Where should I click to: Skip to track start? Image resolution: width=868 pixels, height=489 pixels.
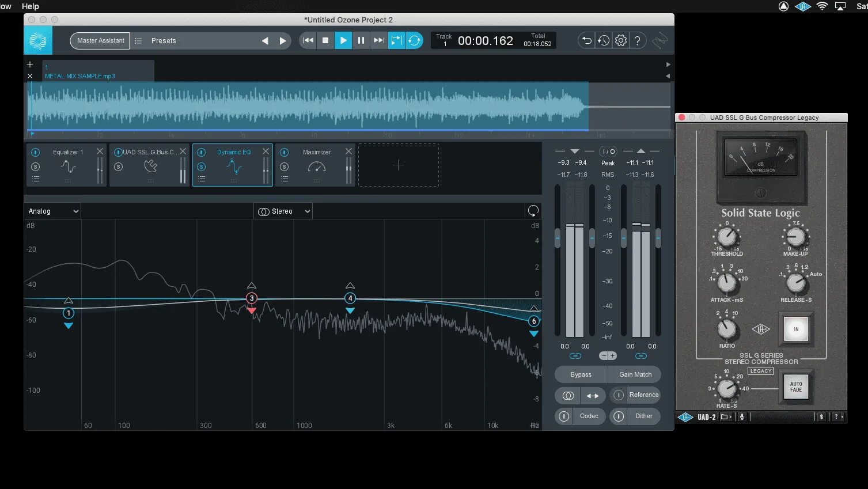tap(308, 40)
